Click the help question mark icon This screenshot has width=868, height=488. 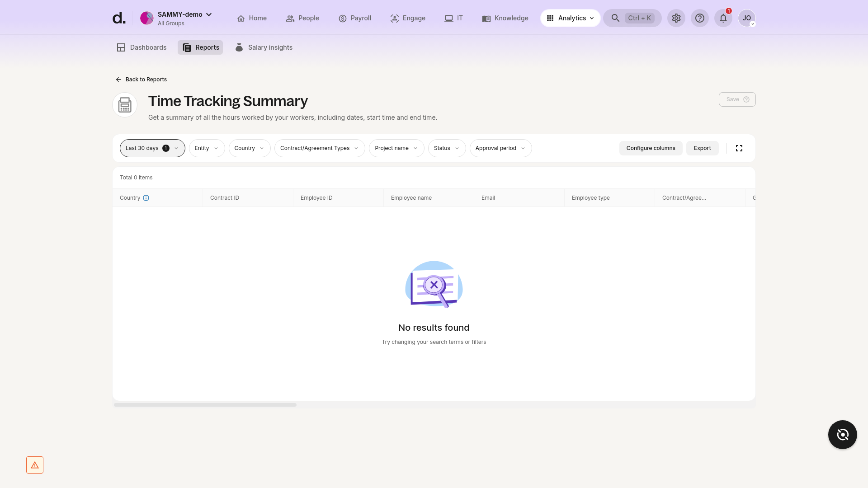[700, 18]
